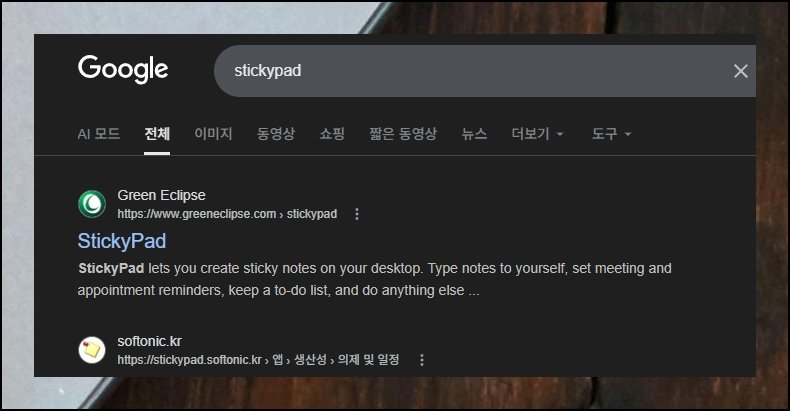Screen dimensions: 790x411
Task: Click the softonic.kr site name
Action: (x=149, y=341)
